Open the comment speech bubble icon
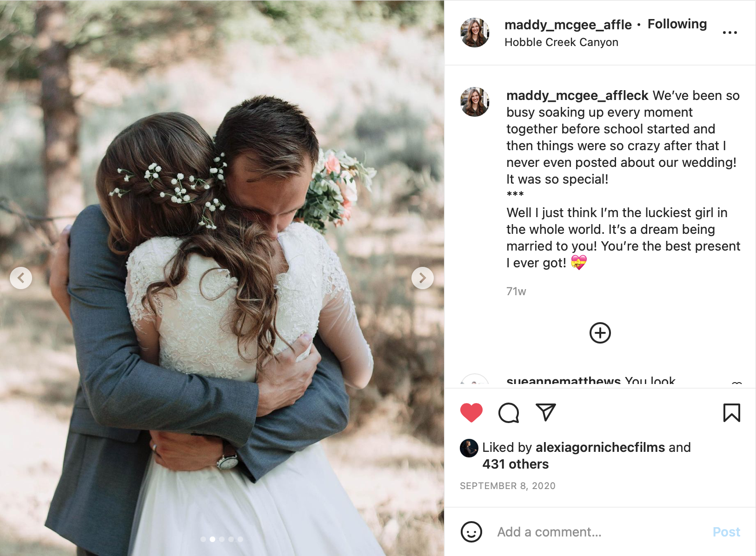 (508, 412)
